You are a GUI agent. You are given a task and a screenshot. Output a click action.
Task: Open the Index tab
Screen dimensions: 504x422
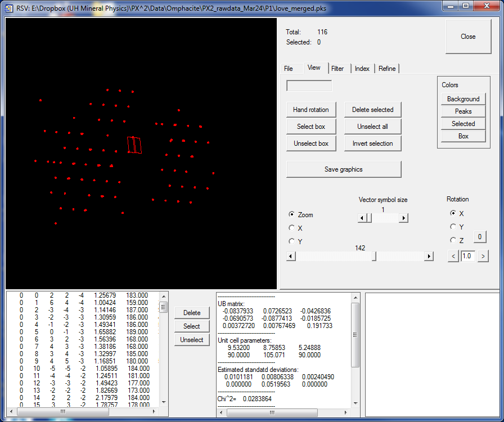click(x=362, y=69)
